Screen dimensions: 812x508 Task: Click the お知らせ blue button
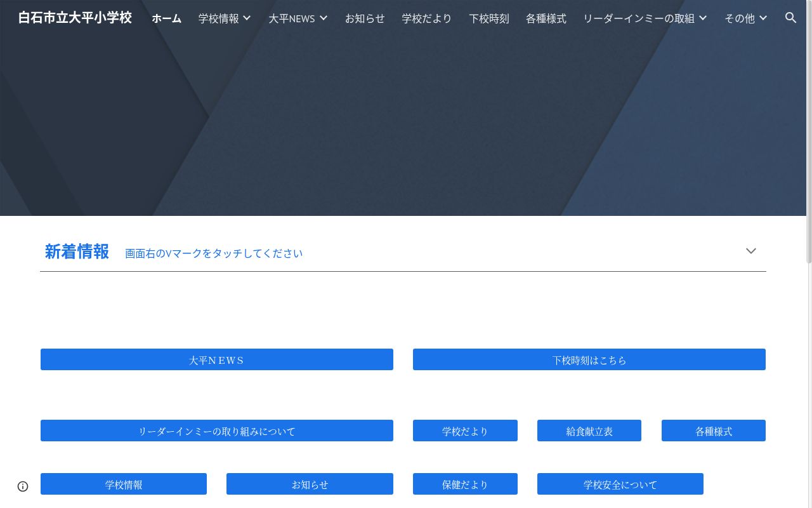(310, 484)
